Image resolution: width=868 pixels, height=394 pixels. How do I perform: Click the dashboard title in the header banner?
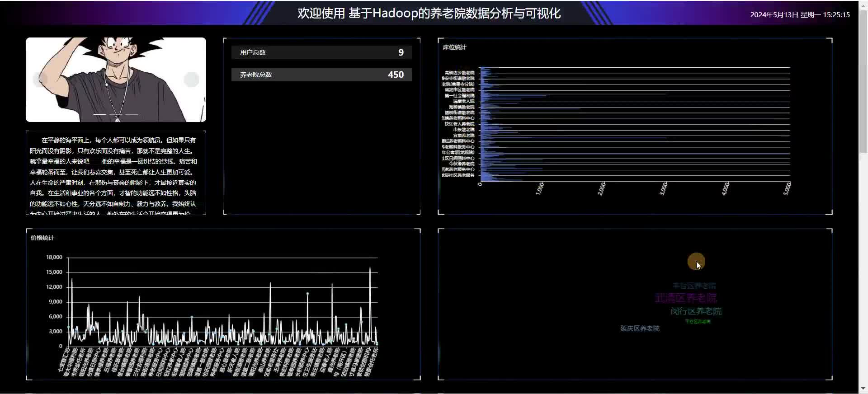[x=429, y=13]
